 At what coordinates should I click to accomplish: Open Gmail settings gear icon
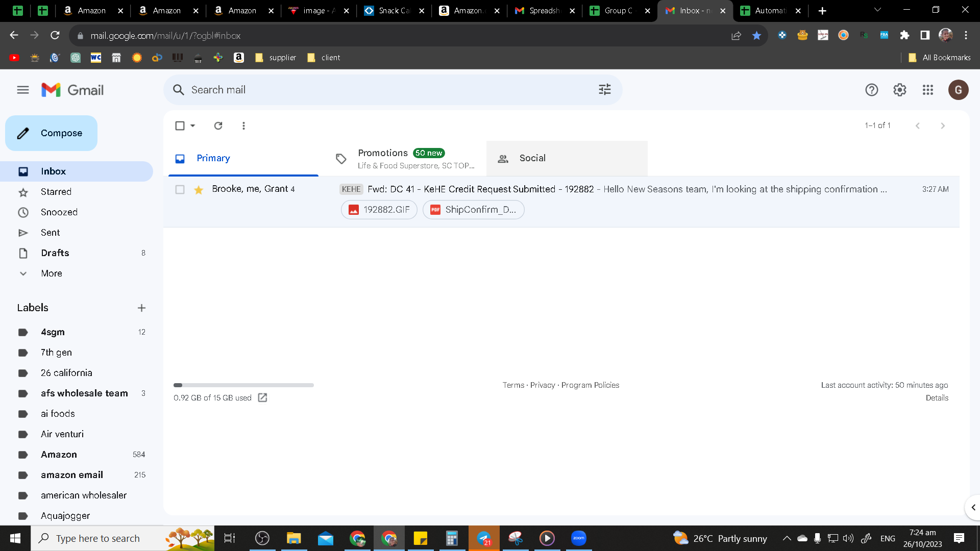[900, 90]
